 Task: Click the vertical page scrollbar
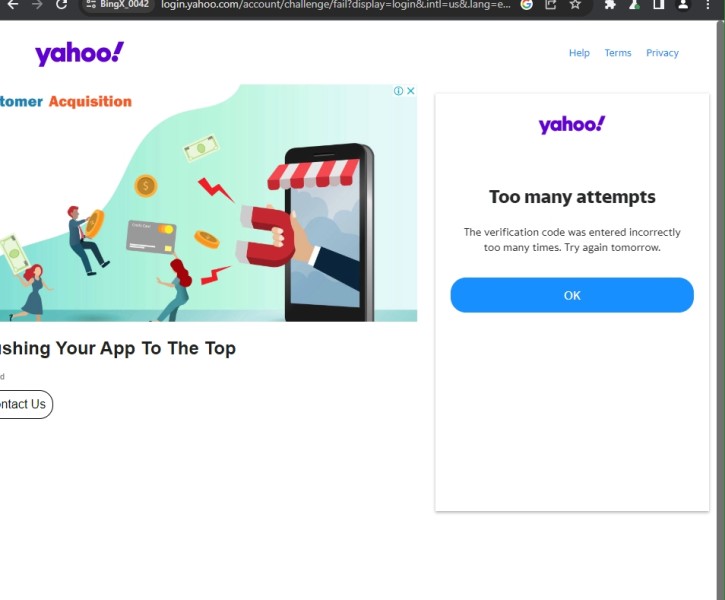720,310
